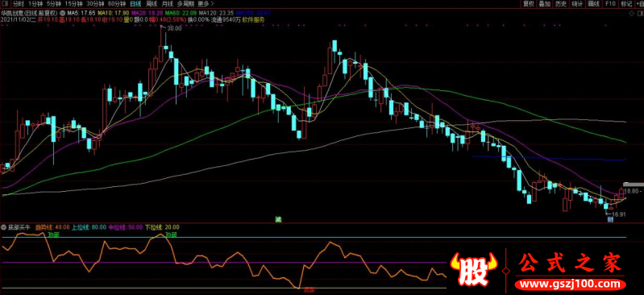Click the 下位线: 20.00 label

click(x=162, y=226)
